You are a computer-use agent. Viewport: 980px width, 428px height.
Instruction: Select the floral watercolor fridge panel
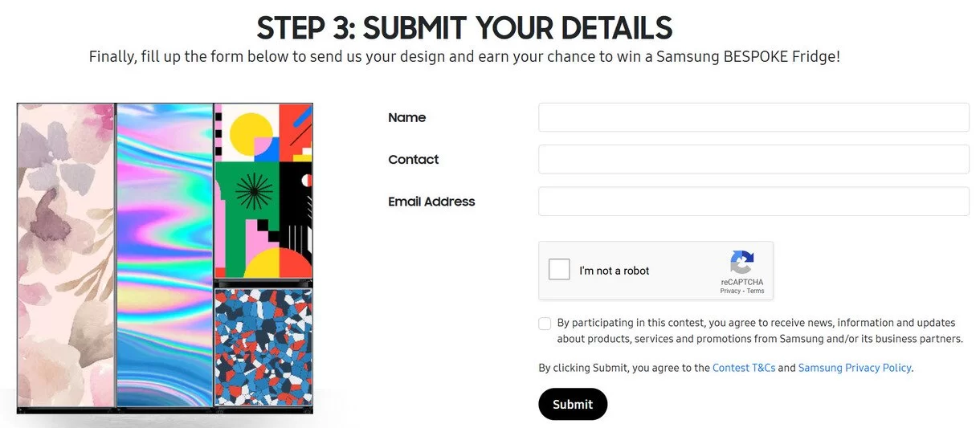66,255
